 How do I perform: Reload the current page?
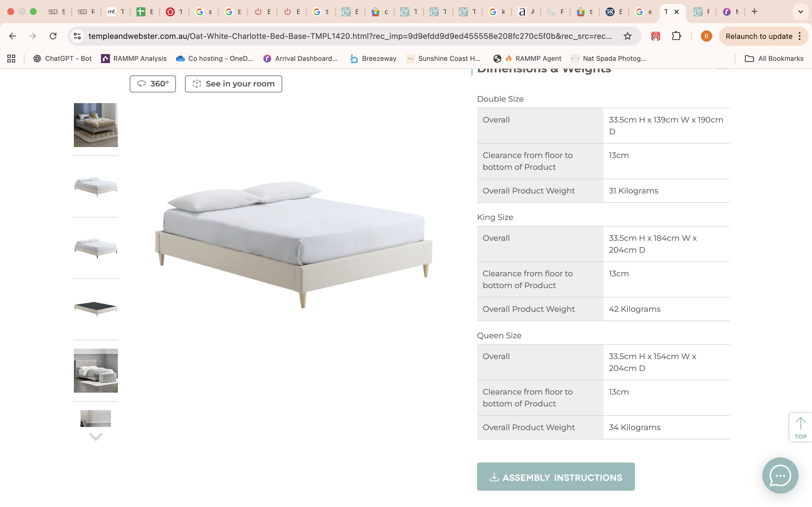[53, 36]
